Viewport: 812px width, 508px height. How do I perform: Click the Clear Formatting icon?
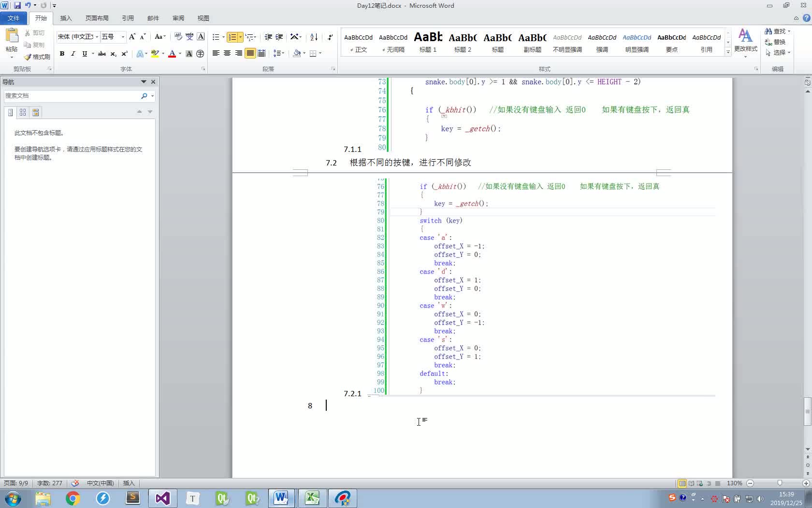pos(178,37)
